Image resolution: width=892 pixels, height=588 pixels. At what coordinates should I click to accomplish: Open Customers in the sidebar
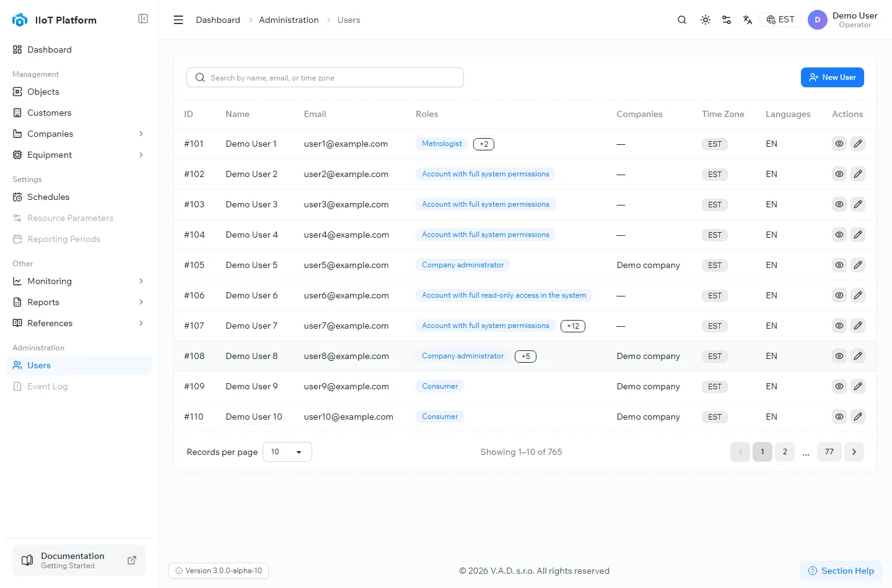[79, 113]
